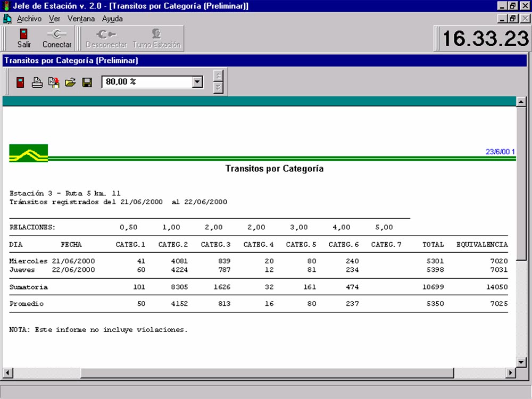
Task: Click the green road logo thumbnail
Action: click(29, 153)
